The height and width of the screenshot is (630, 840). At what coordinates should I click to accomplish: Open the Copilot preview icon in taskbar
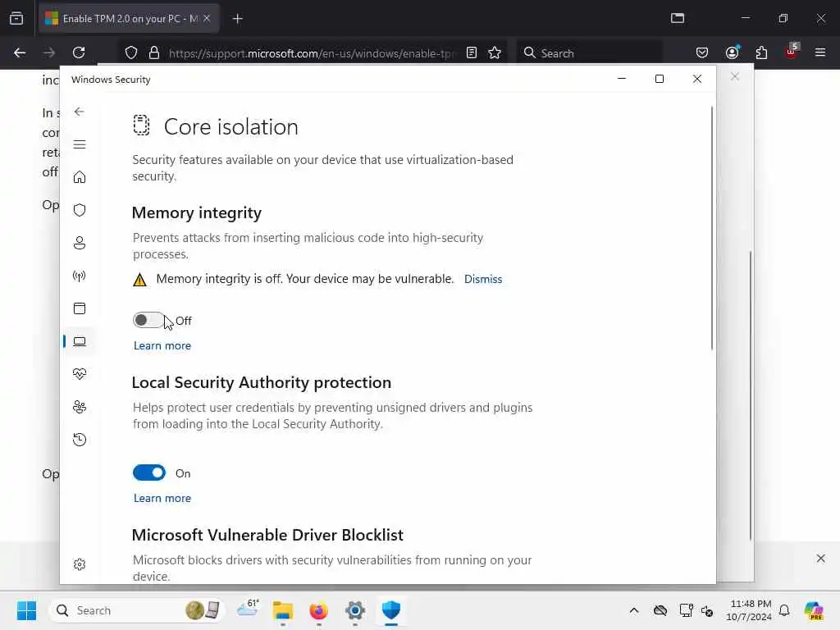tap(814, 610)
